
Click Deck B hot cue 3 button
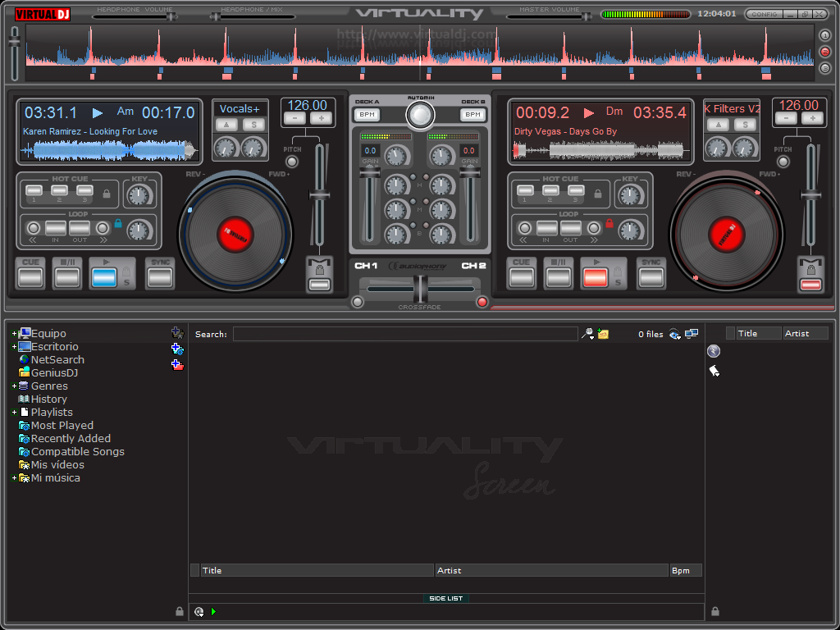(x=576, y=190)
